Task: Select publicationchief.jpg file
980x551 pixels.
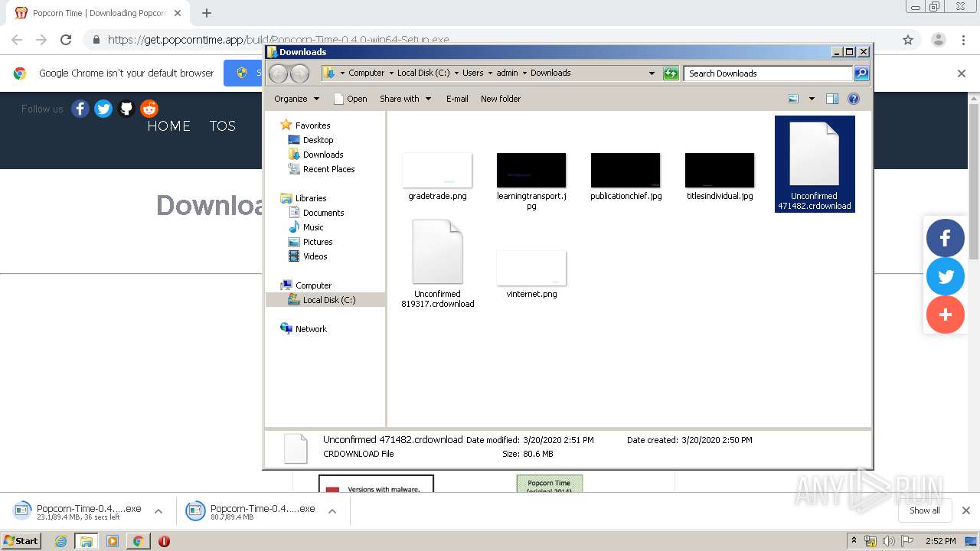Action: [x=626, y=177]
